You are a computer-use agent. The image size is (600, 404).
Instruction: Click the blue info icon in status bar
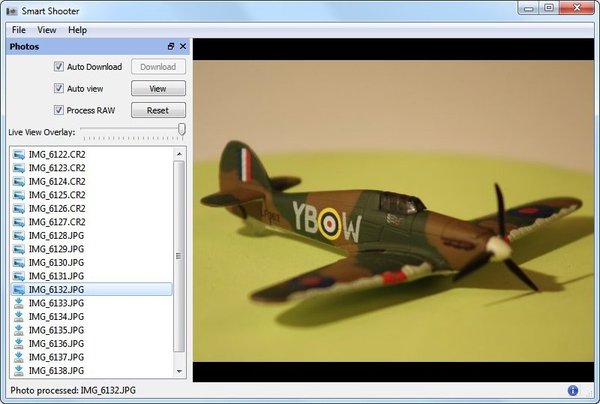click(x=573, y=390)
